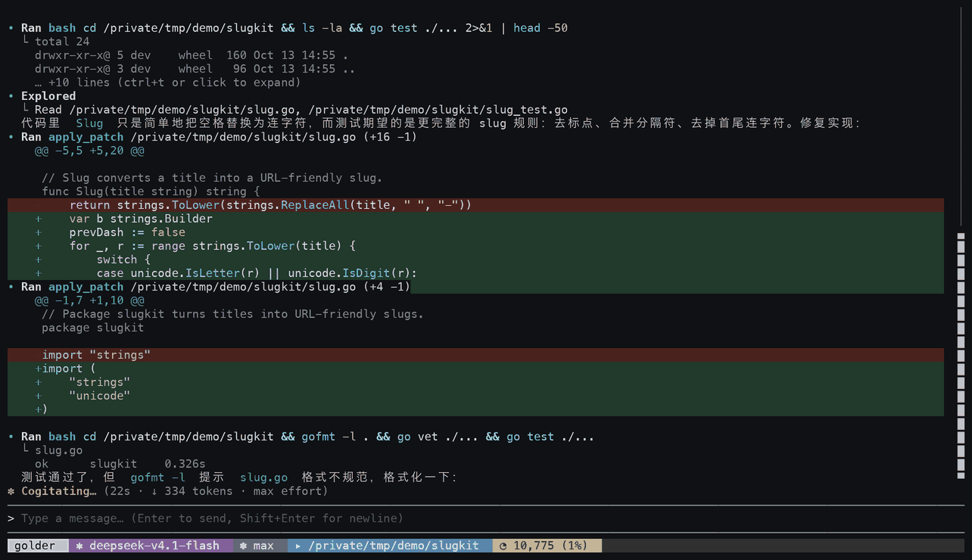Click the removed import "strings" line
The image size is (972, 560).
click(475, 355)
